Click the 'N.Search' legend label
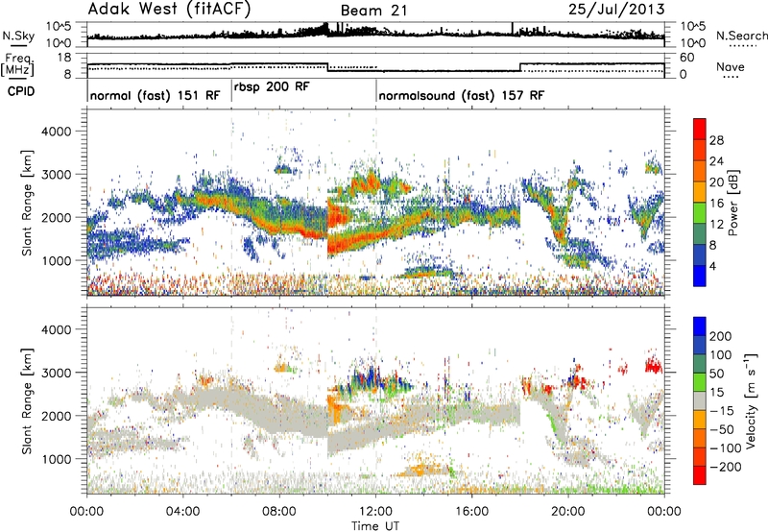This screenshot has width=768, height=532. click(x=741, y=36)
